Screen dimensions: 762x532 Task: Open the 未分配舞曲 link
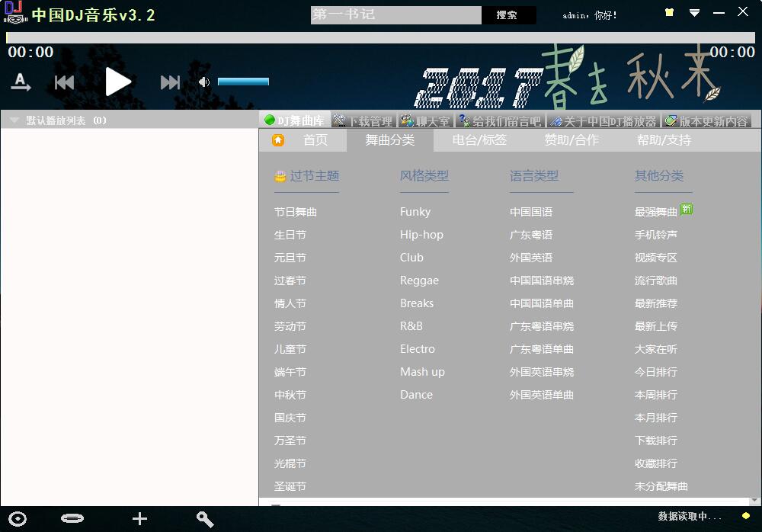[661, 486]
